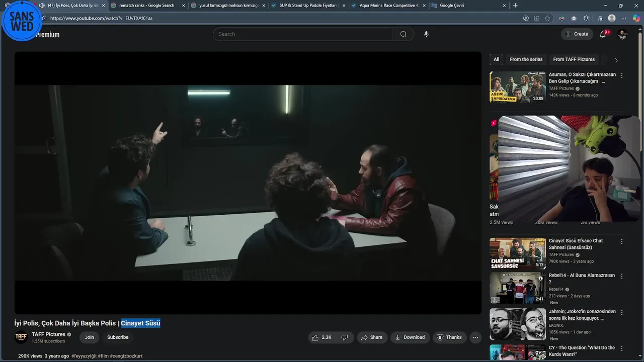Open TAFF Pictures channel name link
Screen dimensions: 644x362
tap(48, 334)
